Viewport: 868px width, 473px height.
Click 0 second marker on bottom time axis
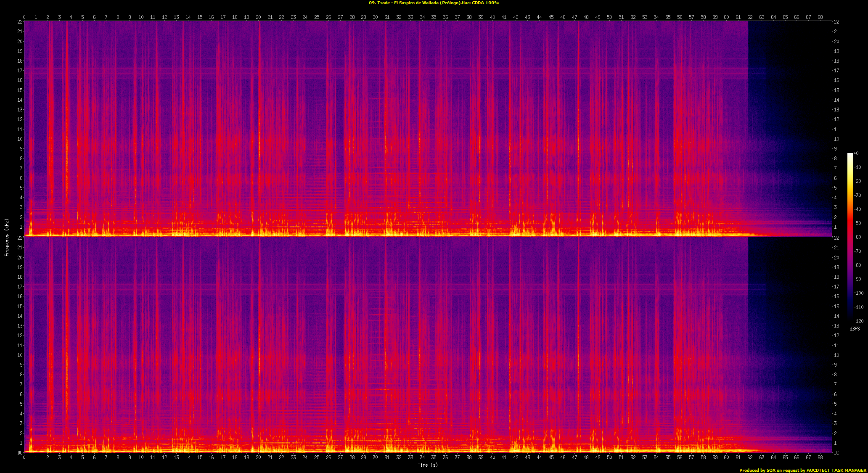(24, 457)
